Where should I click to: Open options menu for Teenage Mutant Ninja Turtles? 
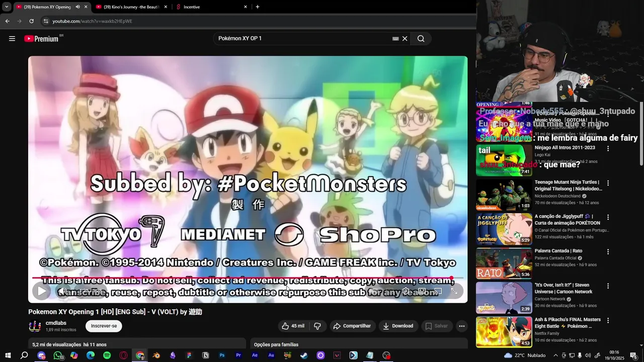click(608, 183)
